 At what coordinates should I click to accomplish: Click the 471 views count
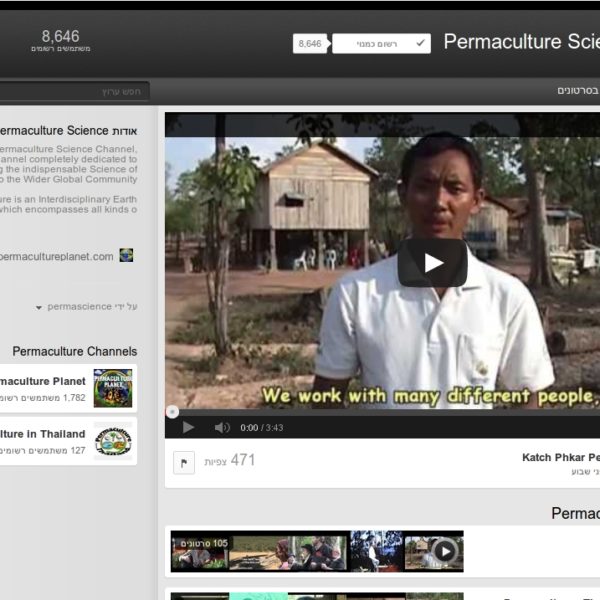click(x=230, y=460)
